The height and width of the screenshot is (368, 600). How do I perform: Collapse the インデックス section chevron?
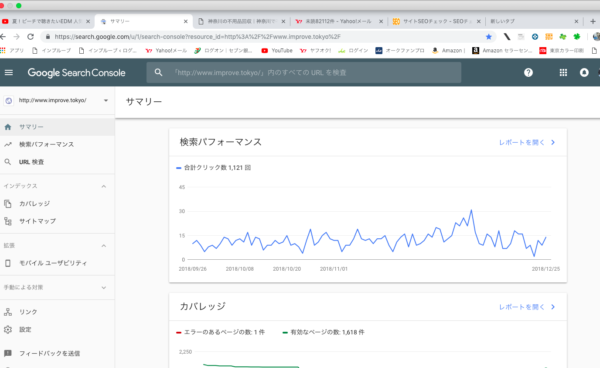coord(104,186)
